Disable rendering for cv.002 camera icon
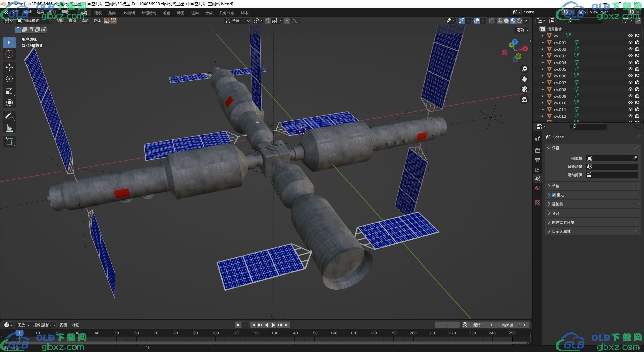The image size is (644, 352). tap(637, 49)
